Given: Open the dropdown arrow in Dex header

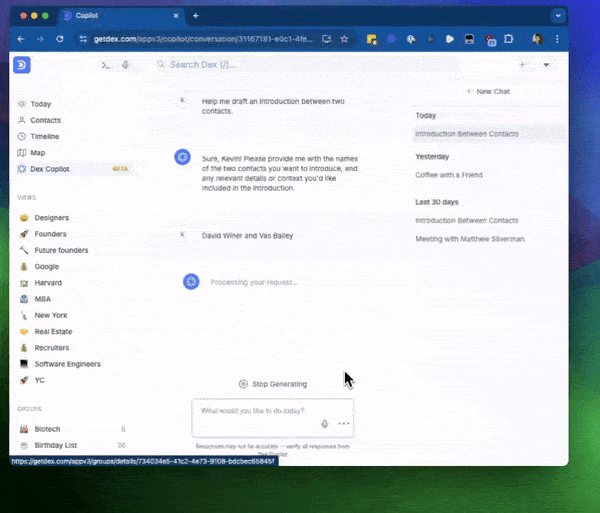Looking at the screenshot, I should 546,65.
